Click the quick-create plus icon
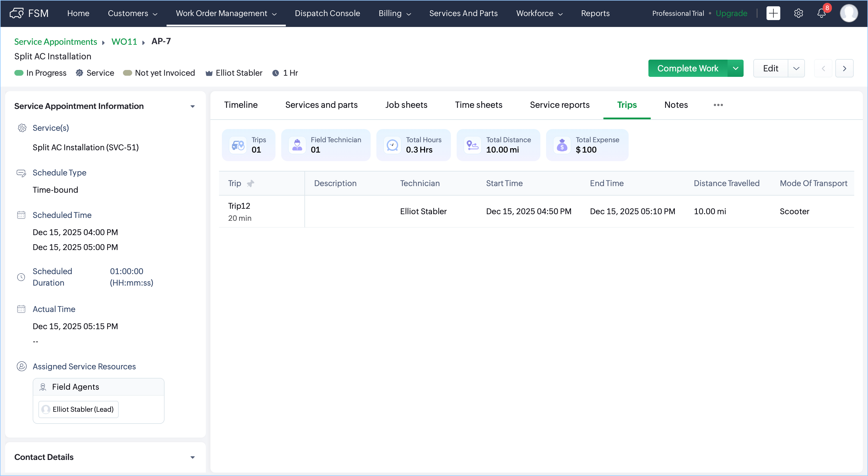868x476 pixels. (773, 13)
